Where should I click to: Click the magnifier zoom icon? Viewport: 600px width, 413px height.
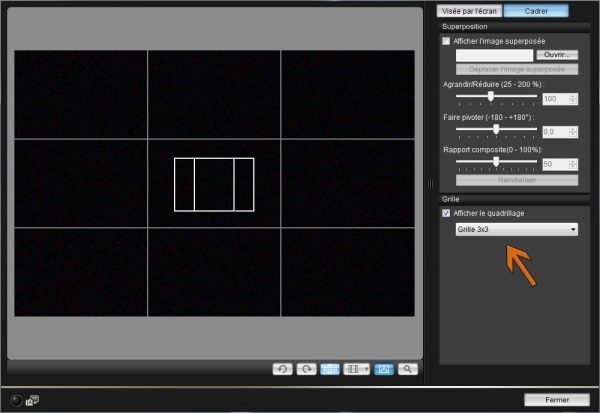click(x=407, y=369)
